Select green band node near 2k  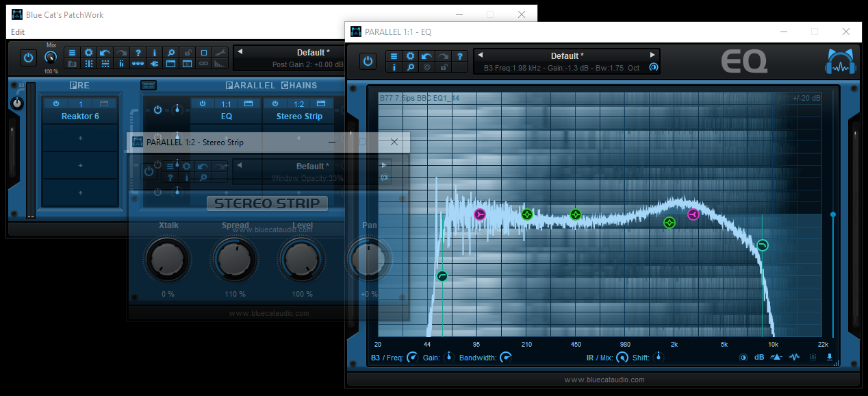coord(669,222)
